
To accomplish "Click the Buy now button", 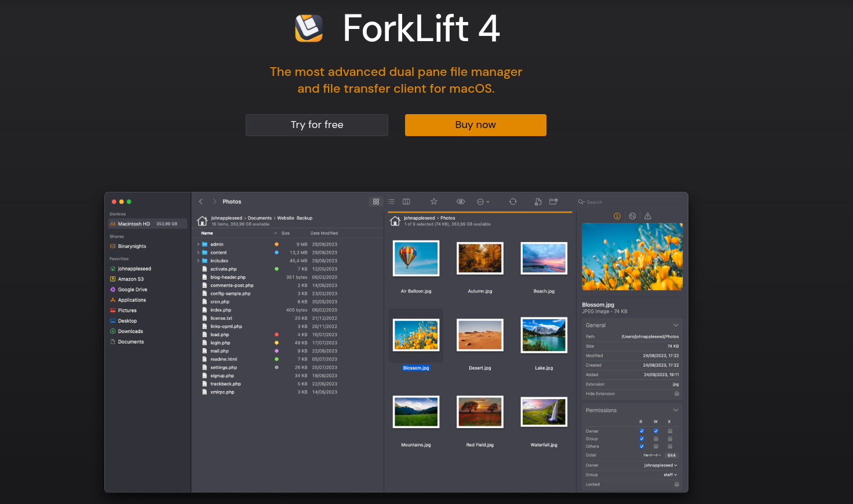I will 475,125.
